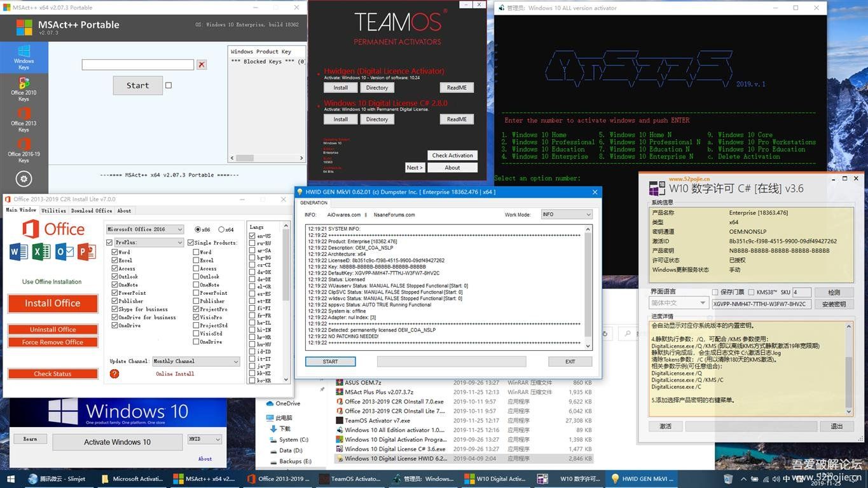
Task: Uncheck ProjectPro under Single Products
Action: tap(196, 309)
